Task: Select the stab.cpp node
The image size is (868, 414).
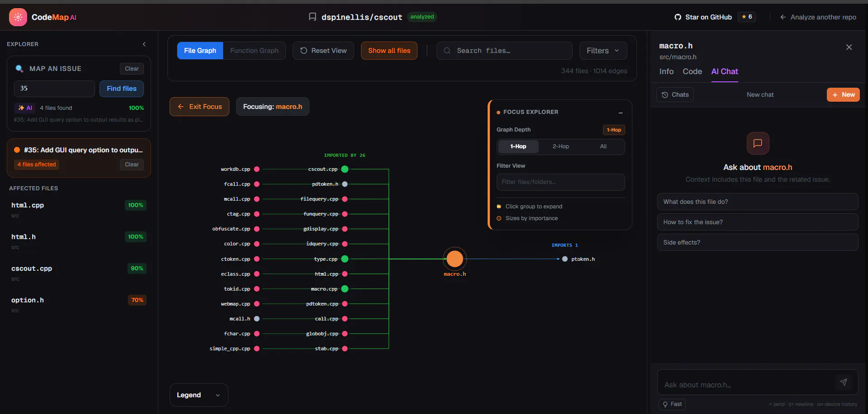Action: tap(345, 348)
